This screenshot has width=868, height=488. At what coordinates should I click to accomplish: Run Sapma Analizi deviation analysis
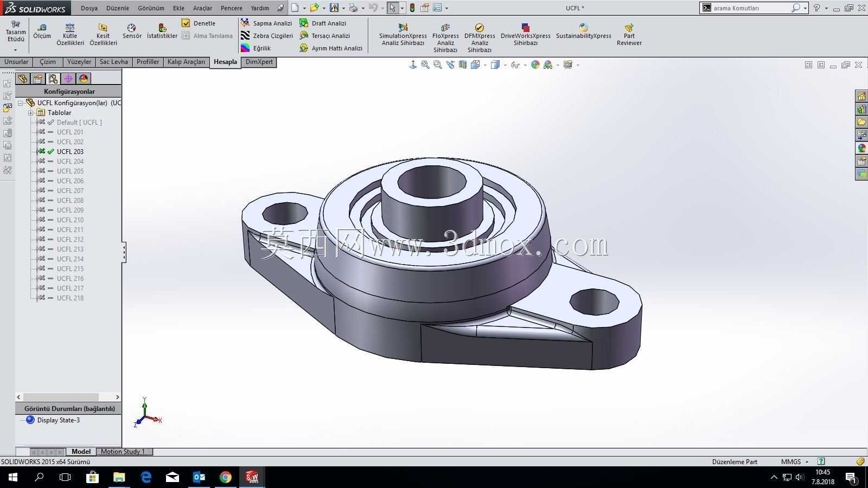[266, 23]
